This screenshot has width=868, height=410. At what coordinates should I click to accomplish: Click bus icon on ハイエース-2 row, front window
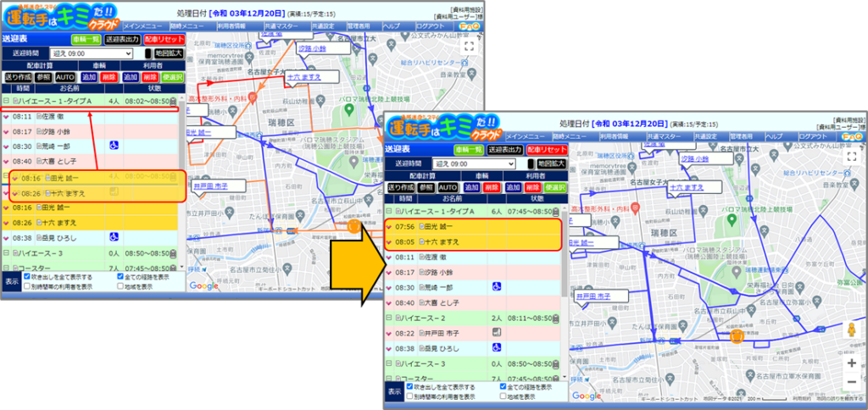555,319
